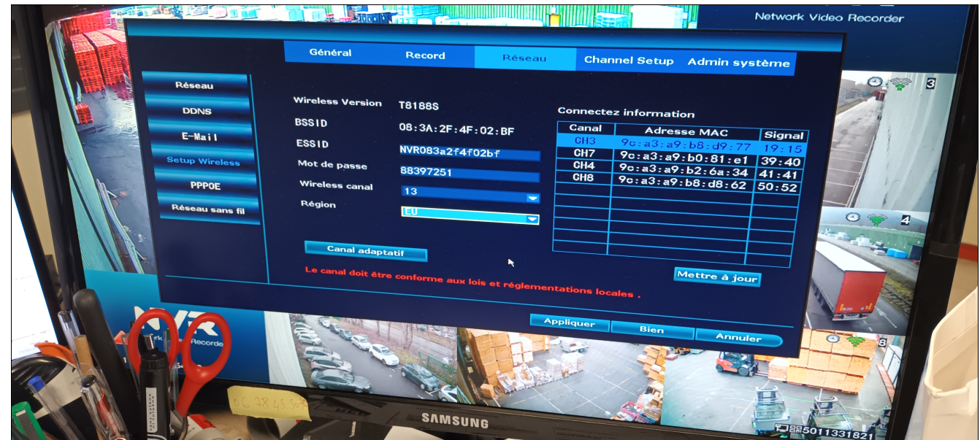Click the clock icon on camera 3

coord(876,82)
